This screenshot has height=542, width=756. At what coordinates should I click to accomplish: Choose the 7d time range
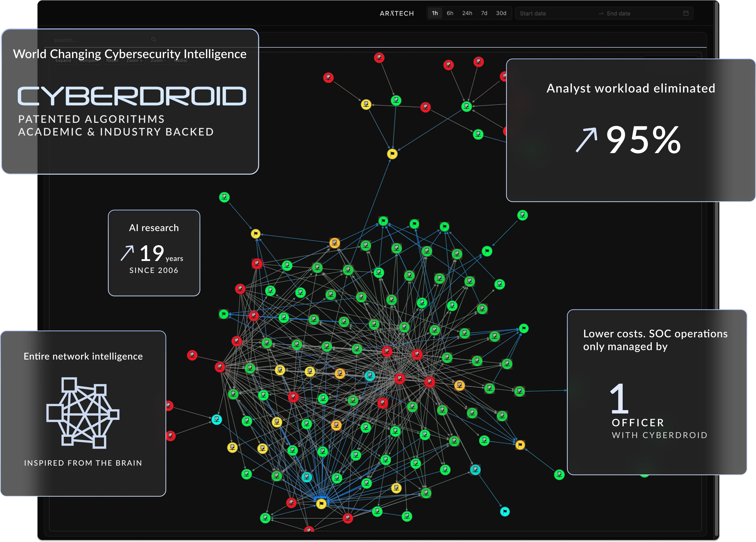click(x=484, y=13)
